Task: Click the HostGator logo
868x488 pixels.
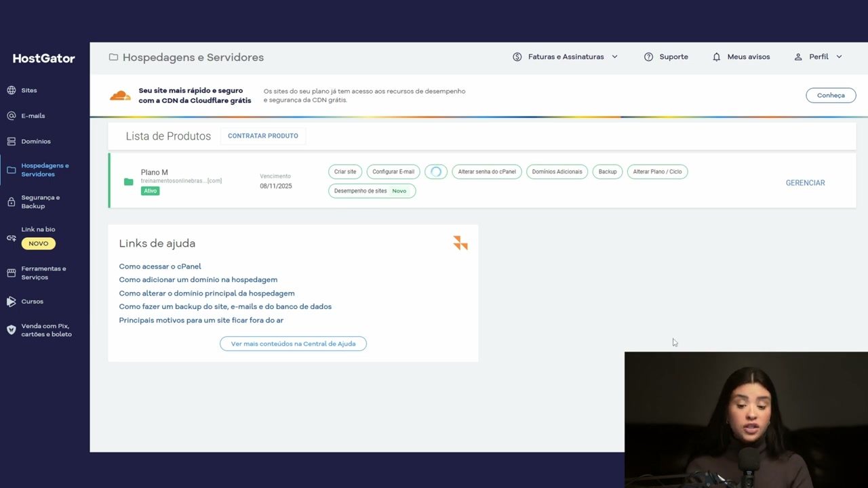Action: point(44,58)
